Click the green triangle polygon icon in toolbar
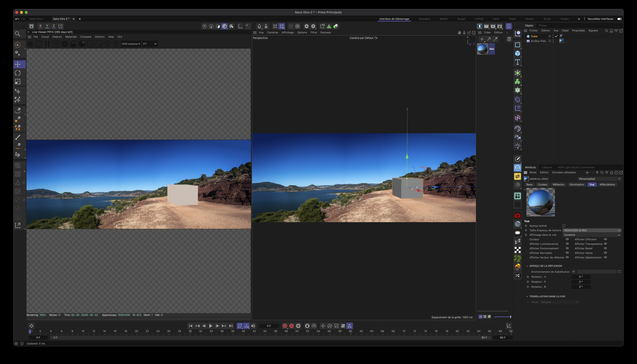This screenshot has width=637, height=364. point(329,26)
